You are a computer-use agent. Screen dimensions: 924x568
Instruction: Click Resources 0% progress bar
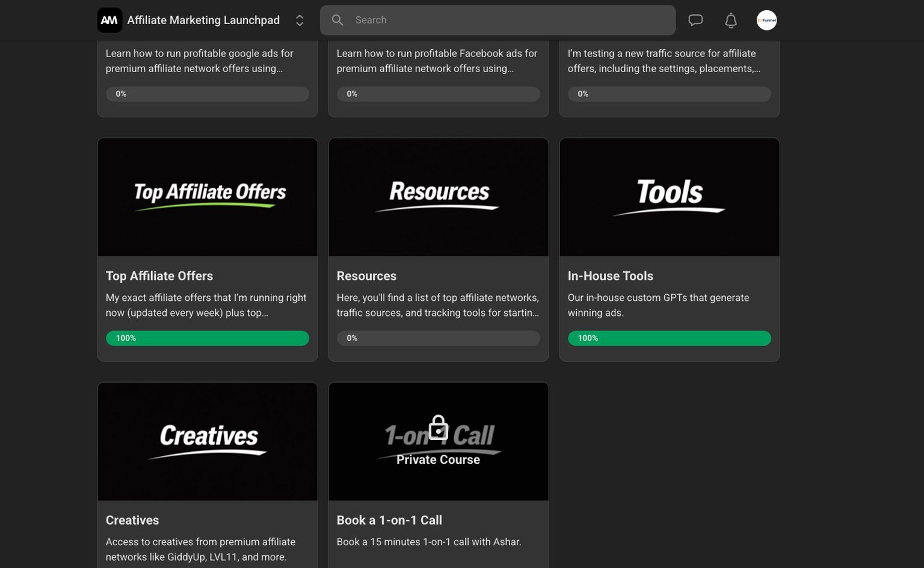pyautogui.click(x=439, y=338)
